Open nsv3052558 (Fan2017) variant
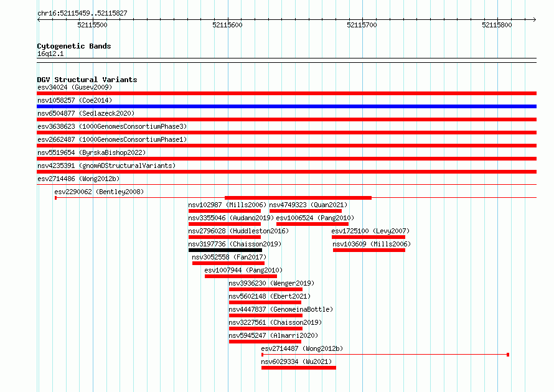 tap(229, 257)
